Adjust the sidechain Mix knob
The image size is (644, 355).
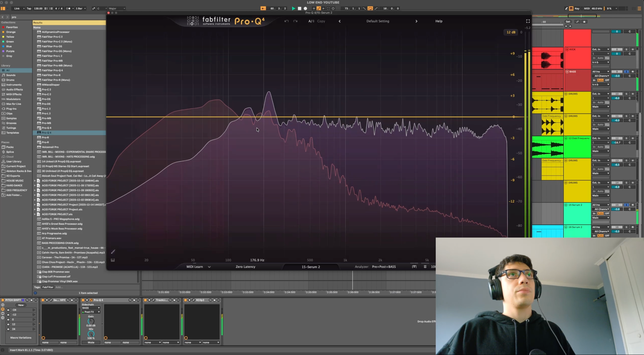click(91, 334)
